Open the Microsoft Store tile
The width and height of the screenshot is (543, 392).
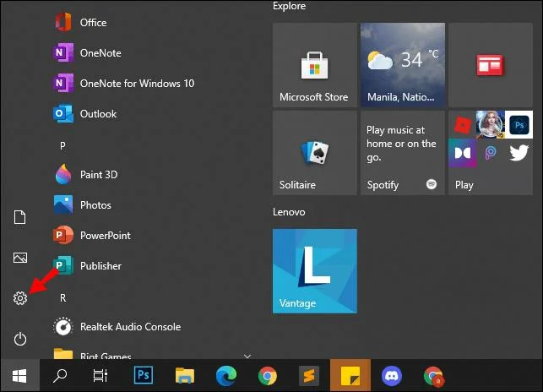click(315, 65)
